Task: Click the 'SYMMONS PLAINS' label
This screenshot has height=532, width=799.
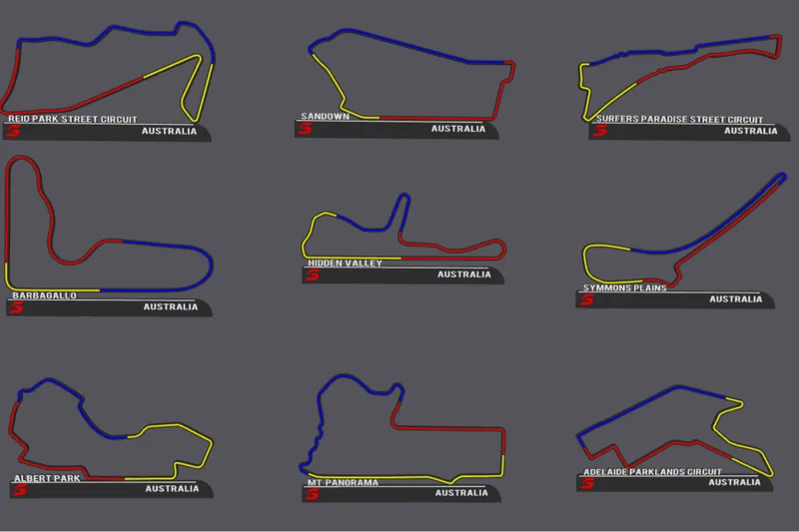Action: (x=625, y=287)
